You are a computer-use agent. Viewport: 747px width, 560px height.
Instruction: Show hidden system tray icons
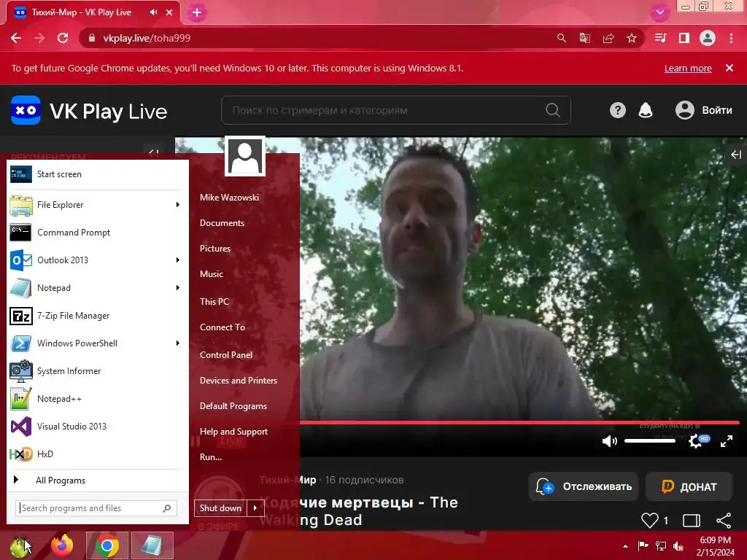(x=625, y=546)
